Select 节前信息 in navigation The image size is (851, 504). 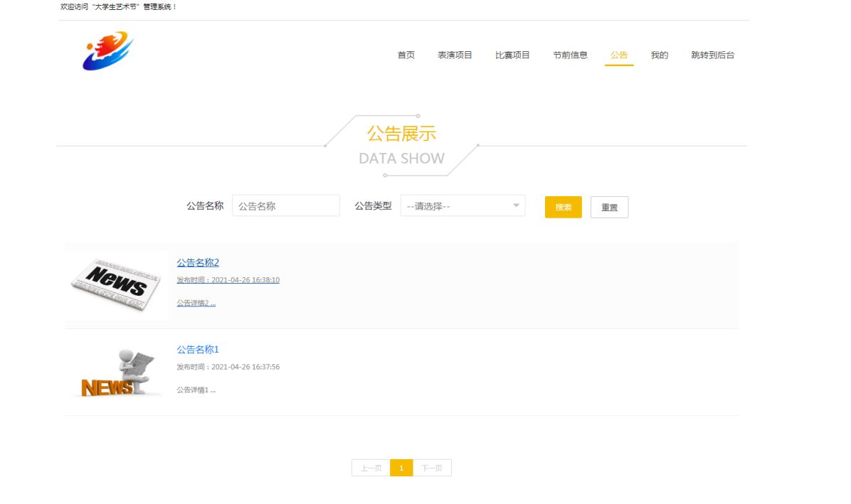(570, 55)
